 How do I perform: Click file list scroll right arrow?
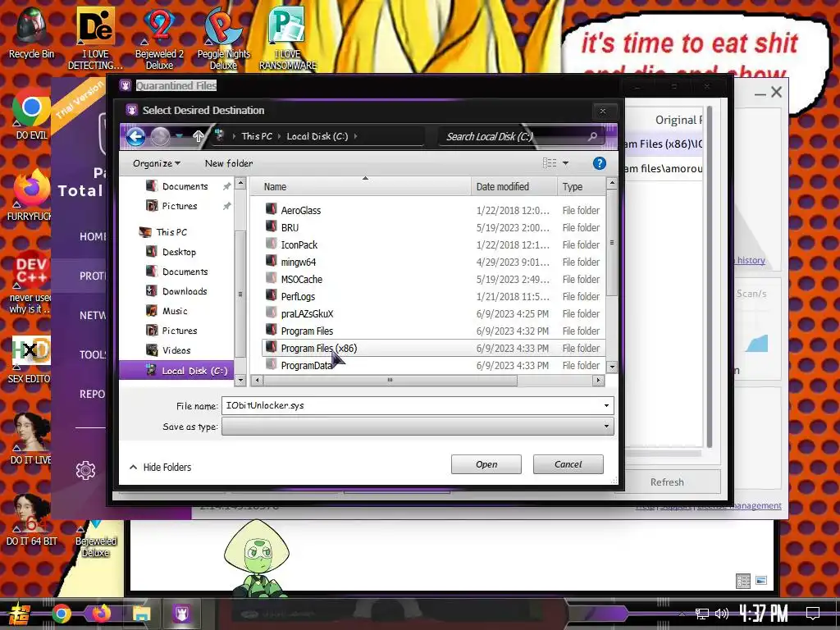coord(598,380)
